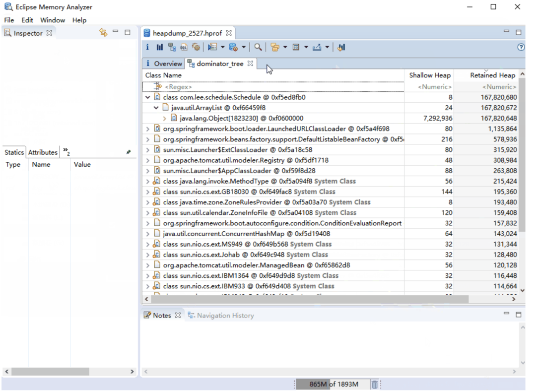Open the Histogram view from the toolbar
Image resolution: width=536 pixels, height=392 pixels.
click(x=159, y=47)
